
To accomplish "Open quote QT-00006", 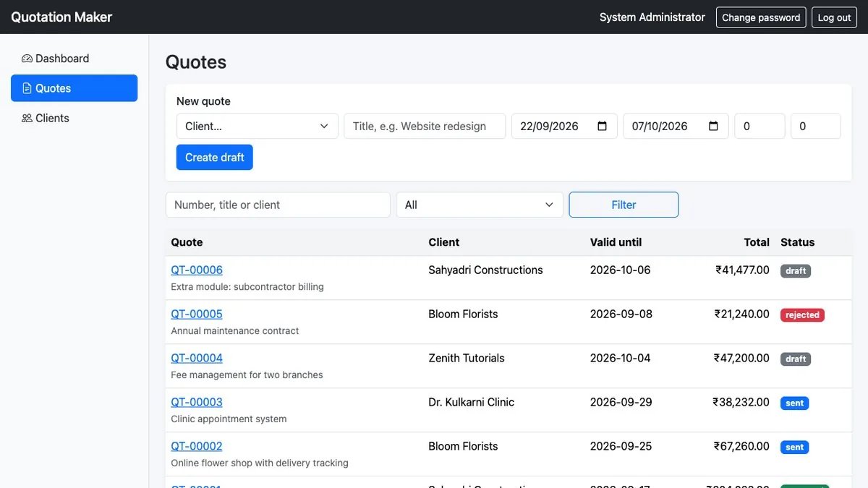I will point(197,270).
